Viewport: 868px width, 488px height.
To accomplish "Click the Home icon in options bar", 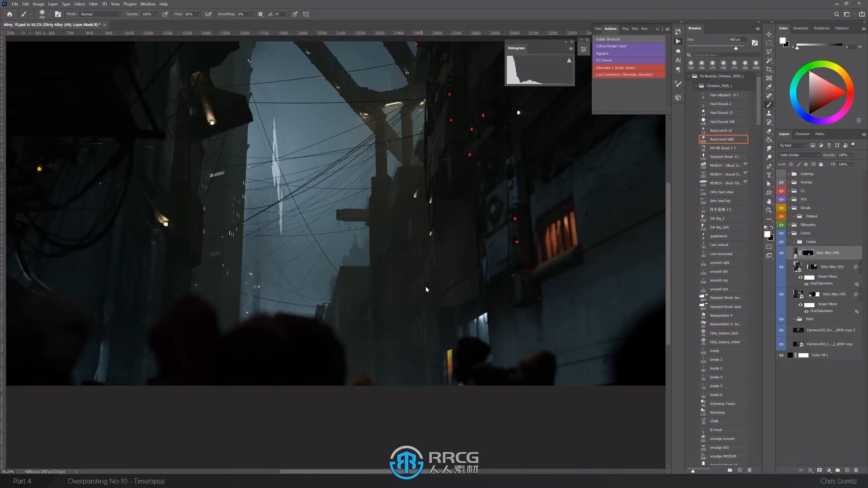I will 9,14.
